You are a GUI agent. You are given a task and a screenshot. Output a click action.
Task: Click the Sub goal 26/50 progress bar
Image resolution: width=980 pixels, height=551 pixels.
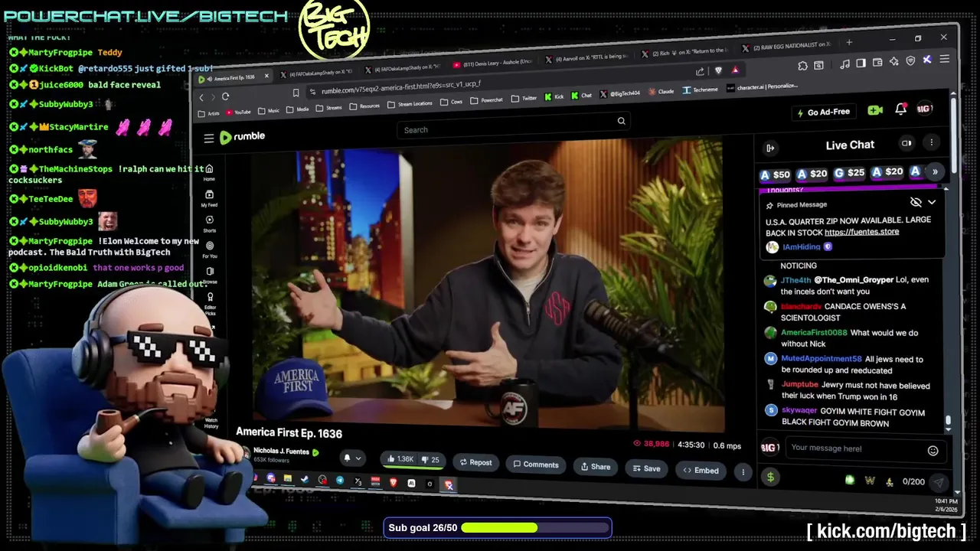click(498, 528)
